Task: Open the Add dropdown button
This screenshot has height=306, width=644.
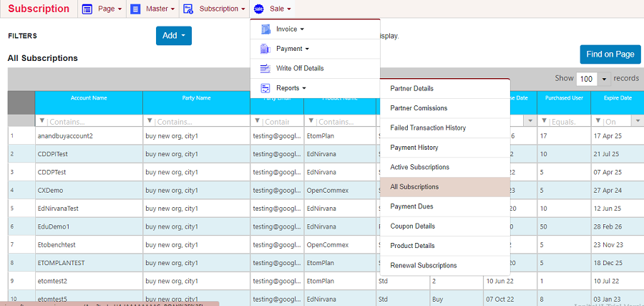Action: pos(173,36)
